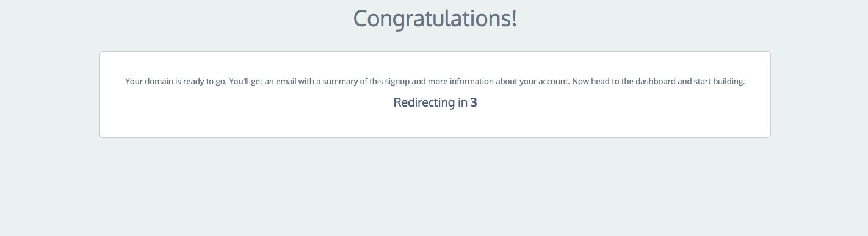868x236 pixels.
Task: Click the white message card's empty lower area
Action: coord(435,124)
